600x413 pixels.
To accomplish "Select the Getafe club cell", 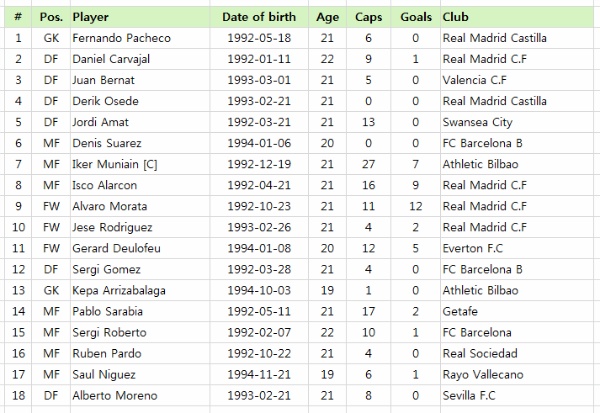I will tap(460, 311).
